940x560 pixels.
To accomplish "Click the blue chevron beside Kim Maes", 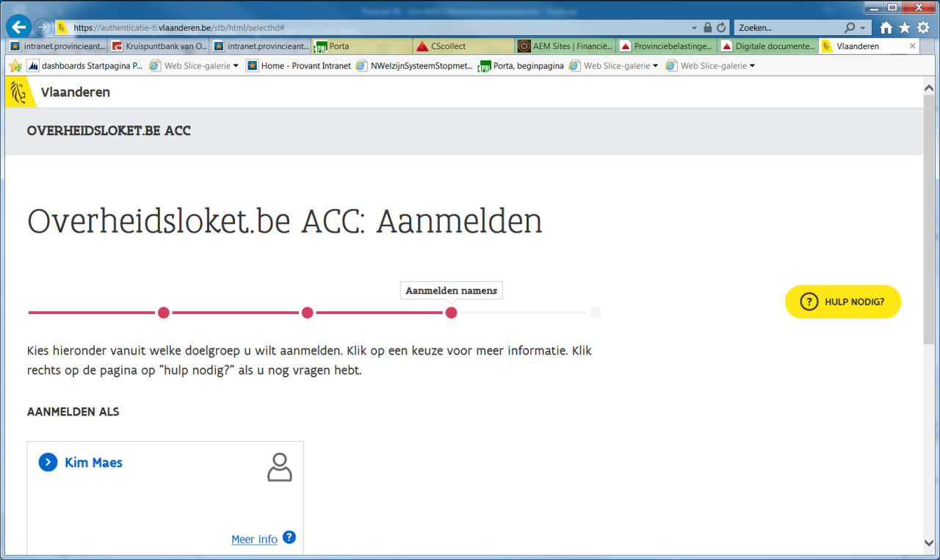I will (48, 462).
